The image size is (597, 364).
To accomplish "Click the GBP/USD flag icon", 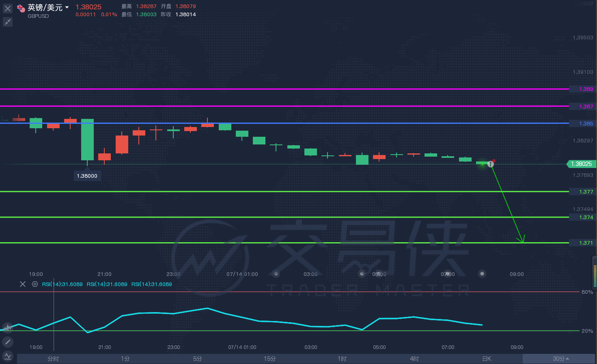I will coord(21,8).
